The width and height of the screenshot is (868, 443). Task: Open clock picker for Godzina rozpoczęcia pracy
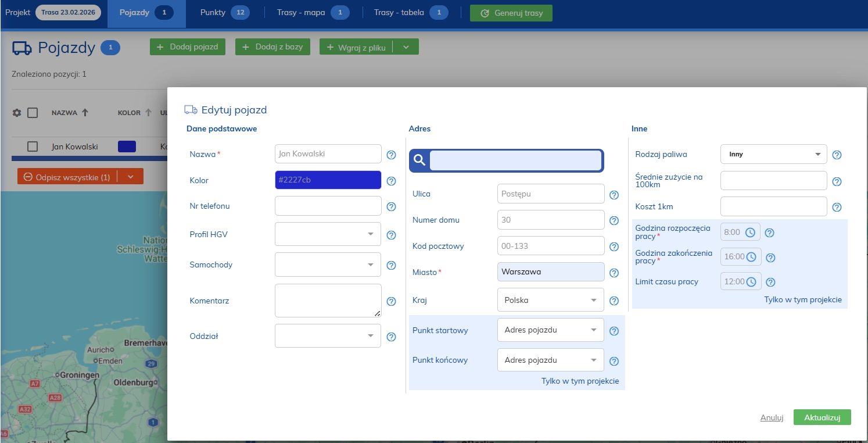click(750, 233)
